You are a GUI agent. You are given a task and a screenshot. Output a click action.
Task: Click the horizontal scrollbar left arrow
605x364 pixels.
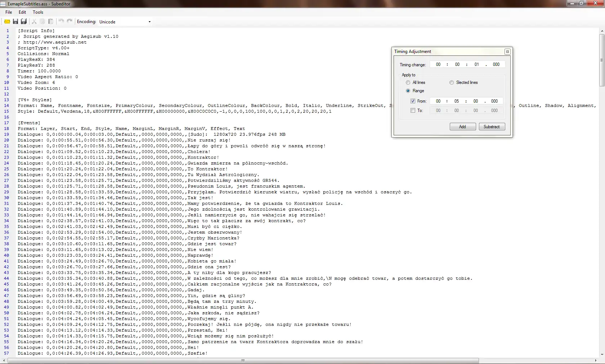4,360
